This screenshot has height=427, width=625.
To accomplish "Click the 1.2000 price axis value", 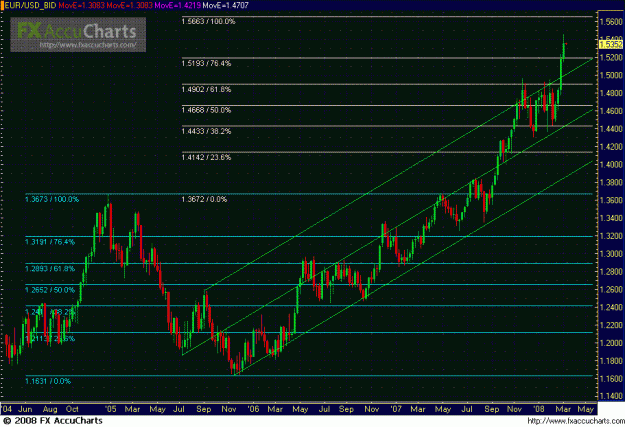I will pos(611,343).
